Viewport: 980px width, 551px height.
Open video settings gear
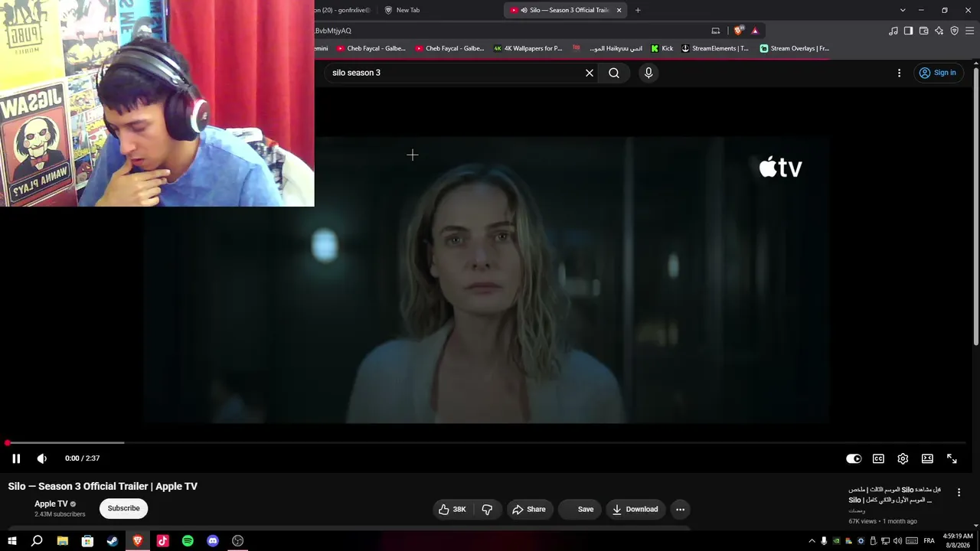point(903,458)
